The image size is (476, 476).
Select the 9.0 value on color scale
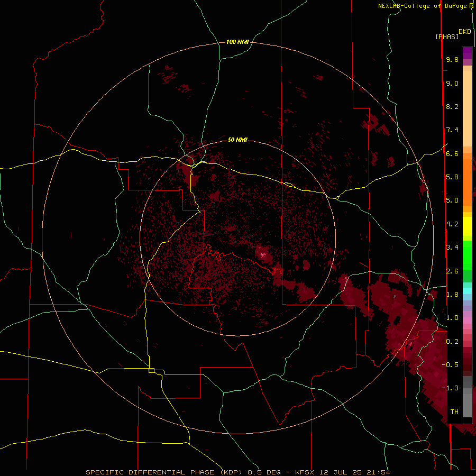click(x=452, y=83)
